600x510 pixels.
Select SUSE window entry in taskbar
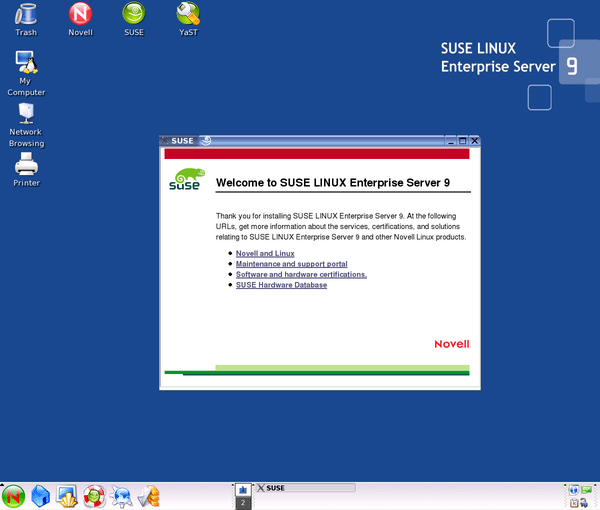(x=305, y=488)
